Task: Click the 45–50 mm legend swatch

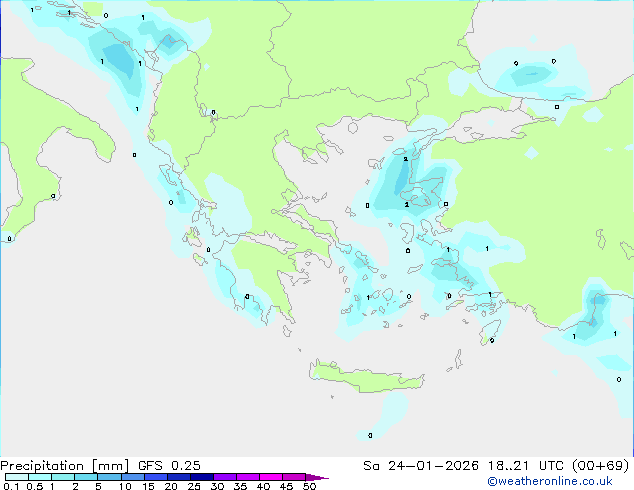Action: (x=294, y=477)
